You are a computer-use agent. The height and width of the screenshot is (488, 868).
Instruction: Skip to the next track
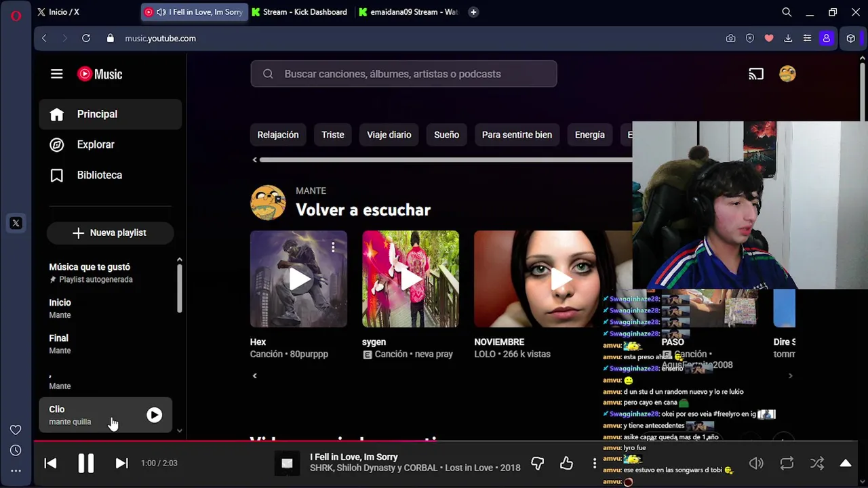point(121,463)
